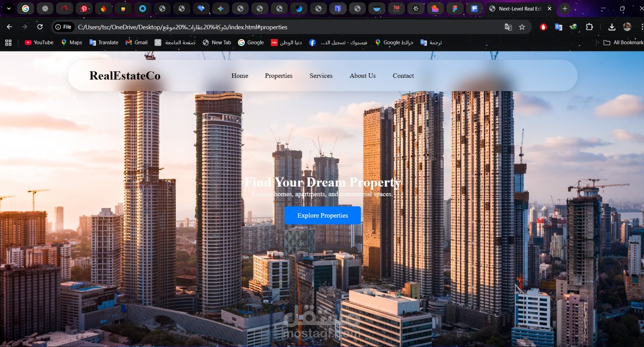The width and height of the screenshot is (644, 347).
Task: Go to About Us in site navigation
Action: tap(363, 76)
